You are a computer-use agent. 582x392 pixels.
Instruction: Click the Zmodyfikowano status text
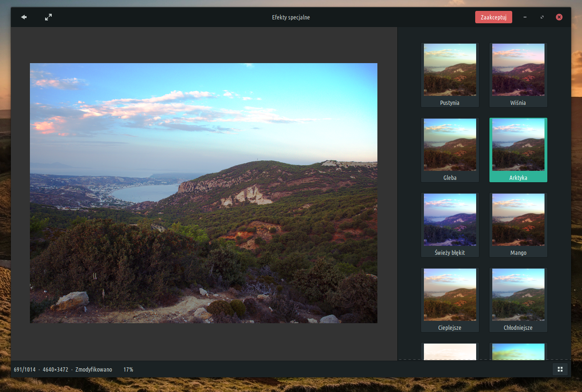[94, 369]
